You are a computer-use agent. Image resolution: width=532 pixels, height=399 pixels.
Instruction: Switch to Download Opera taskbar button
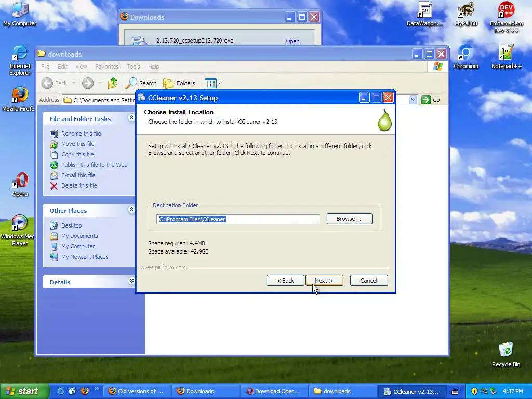(273, 391)
